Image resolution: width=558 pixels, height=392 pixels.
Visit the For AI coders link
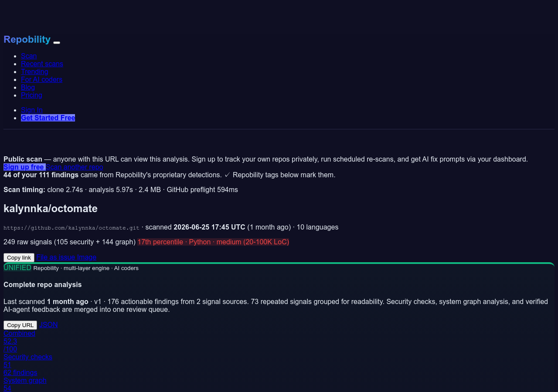41,79
